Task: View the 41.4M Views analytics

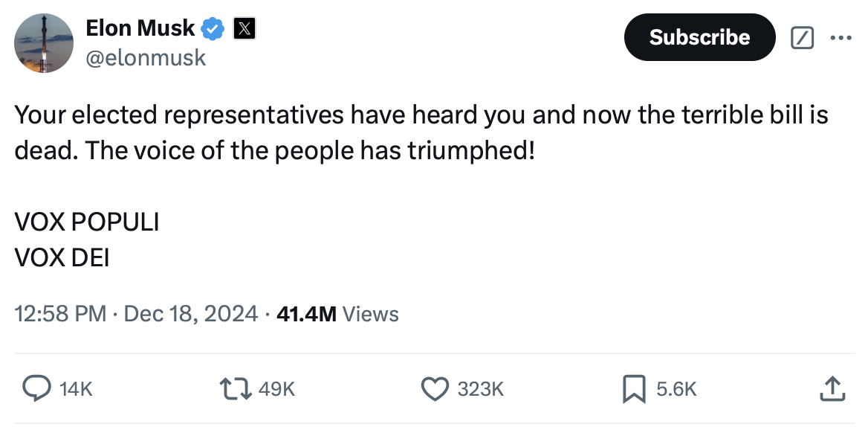Action: (x=337, y=314)
